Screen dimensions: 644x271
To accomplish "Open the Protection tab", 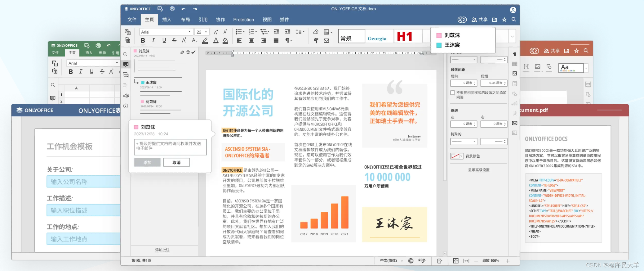I will click(x=244, y=20).
